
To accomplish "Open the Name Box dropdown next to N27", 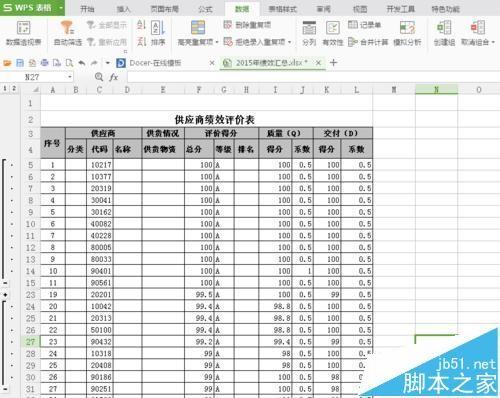I will [x=70, y=77].
